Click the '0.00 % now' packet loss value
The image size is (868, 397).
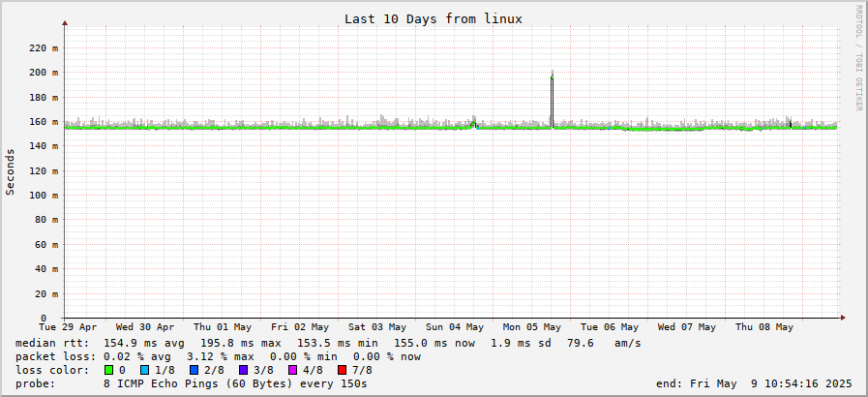point(386,356)
